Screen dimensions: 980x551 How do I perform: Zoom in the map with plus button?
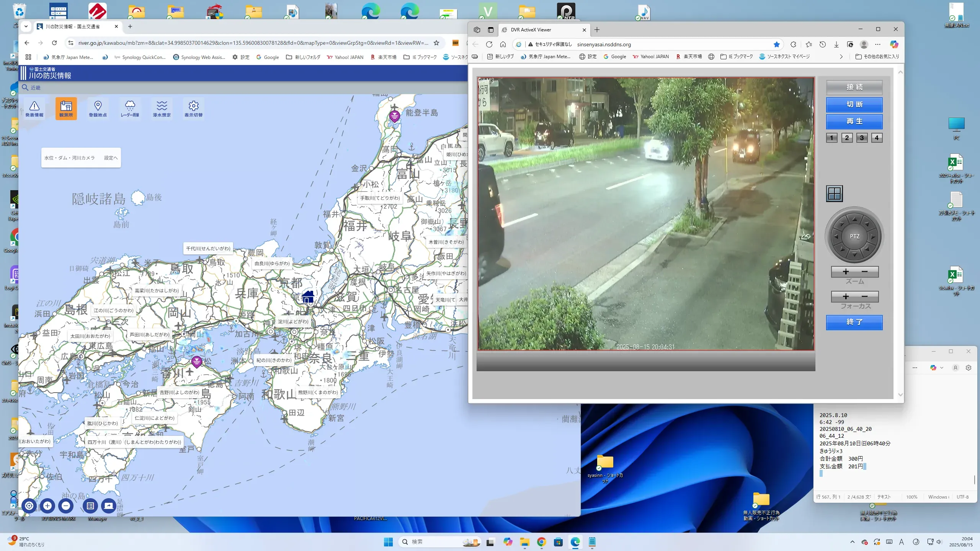click(47, 505)
